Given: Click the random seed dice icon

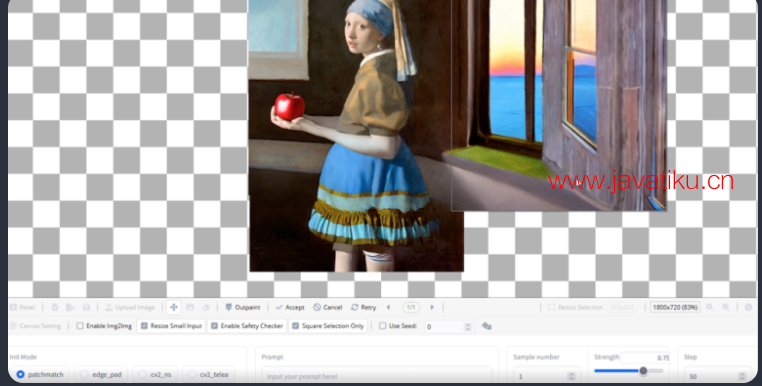Looking at the screenshot, I should pos(486,326).
